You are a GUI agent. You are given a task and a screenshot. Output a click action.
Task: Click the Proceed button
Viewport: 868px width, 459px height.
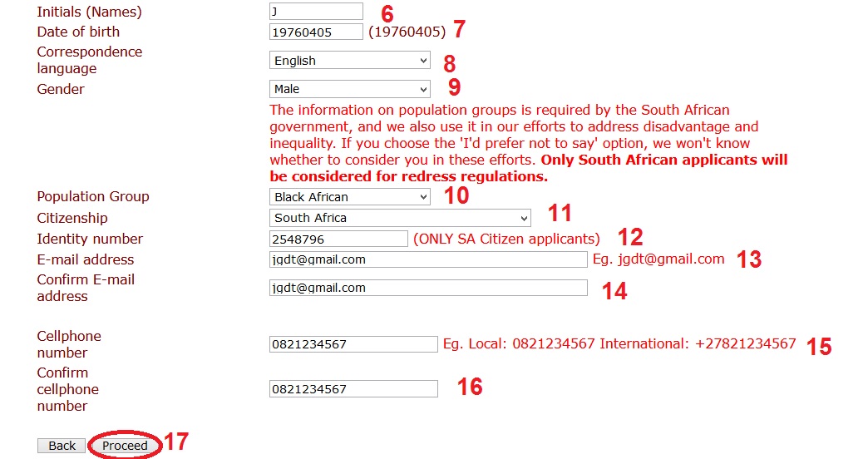(x=125, y=446)
